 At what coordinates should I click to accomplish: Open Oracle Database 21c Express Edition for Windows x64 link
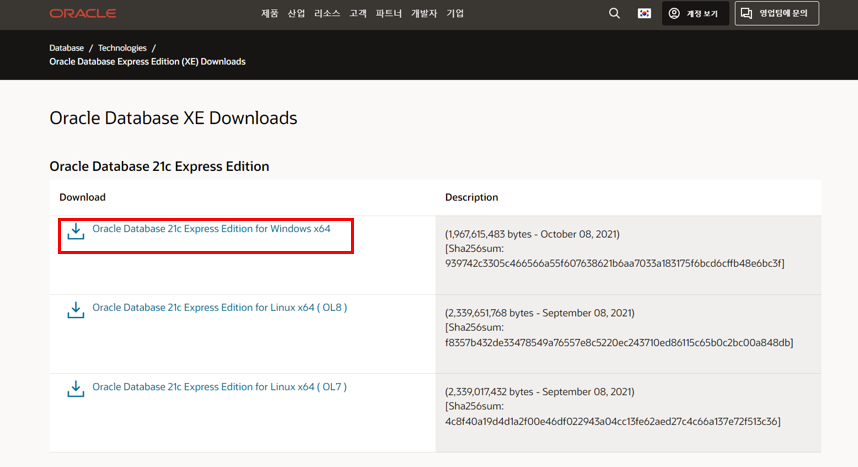[x=211, y=229]
